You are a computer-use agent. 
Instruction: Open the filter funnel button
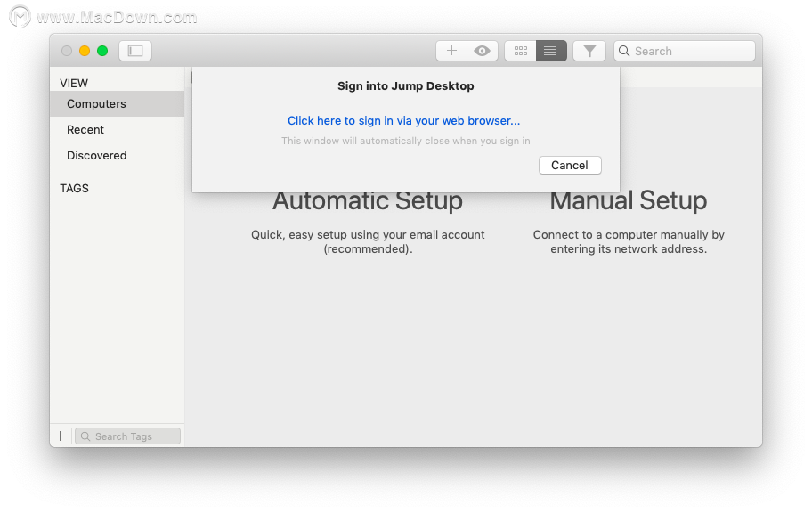[589, 51]
